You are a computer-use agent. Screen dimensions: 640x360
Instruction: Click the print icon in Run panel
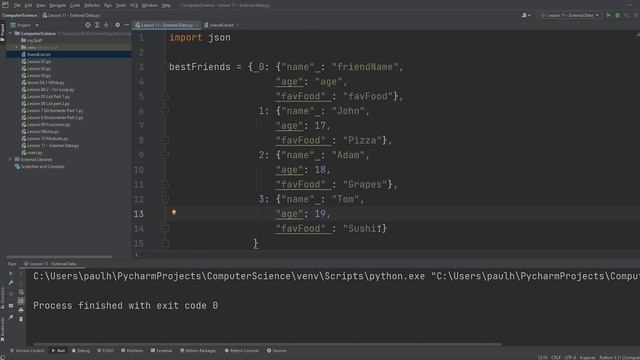21,310
